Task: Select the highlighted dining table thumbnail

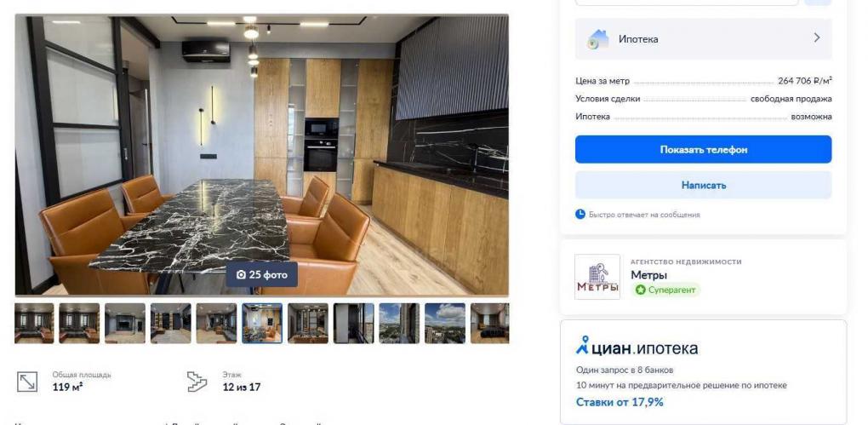Action: click(x=262, y=323)
